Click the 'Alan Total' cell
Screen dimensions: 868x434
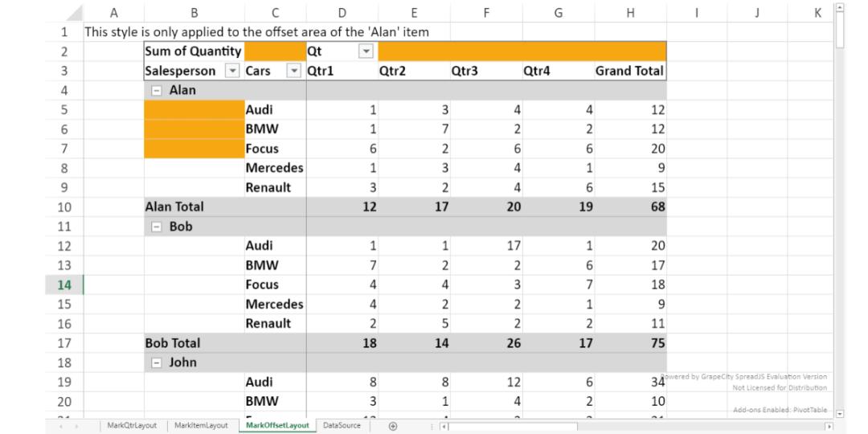[194, 207]
